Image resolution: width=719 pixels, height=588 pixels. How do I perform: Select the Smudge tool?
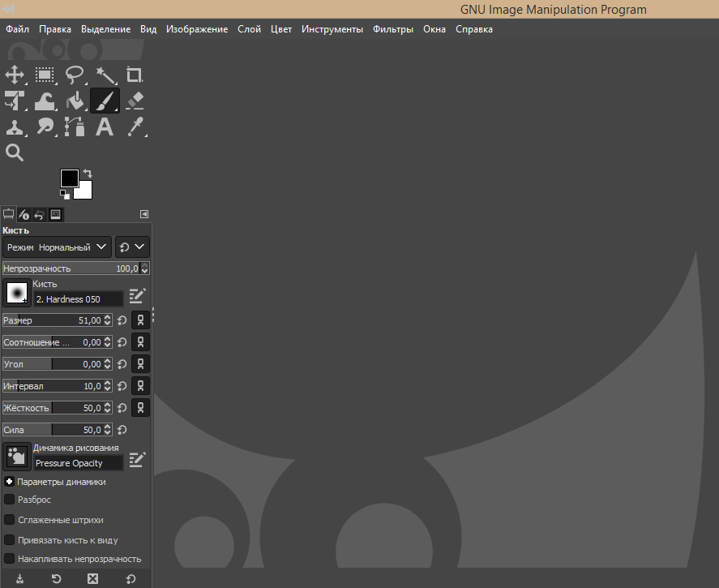(45, 127)
